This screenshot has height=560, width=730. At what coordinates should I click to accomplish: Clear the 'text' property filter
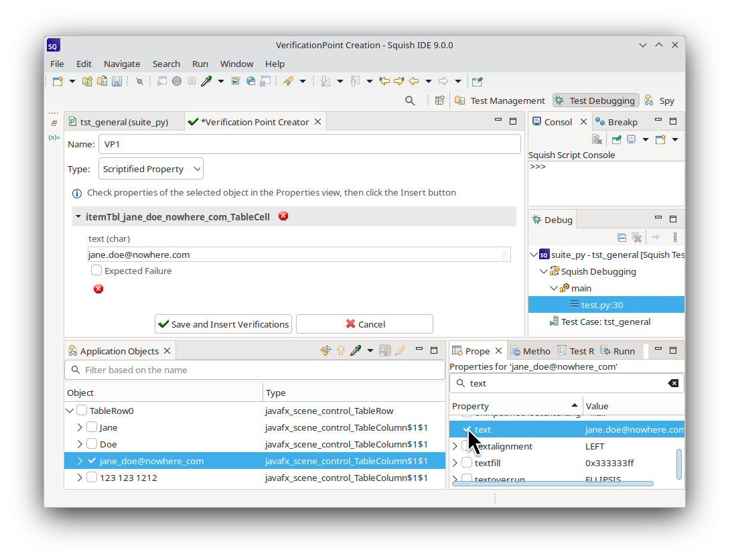coord(673,383)
